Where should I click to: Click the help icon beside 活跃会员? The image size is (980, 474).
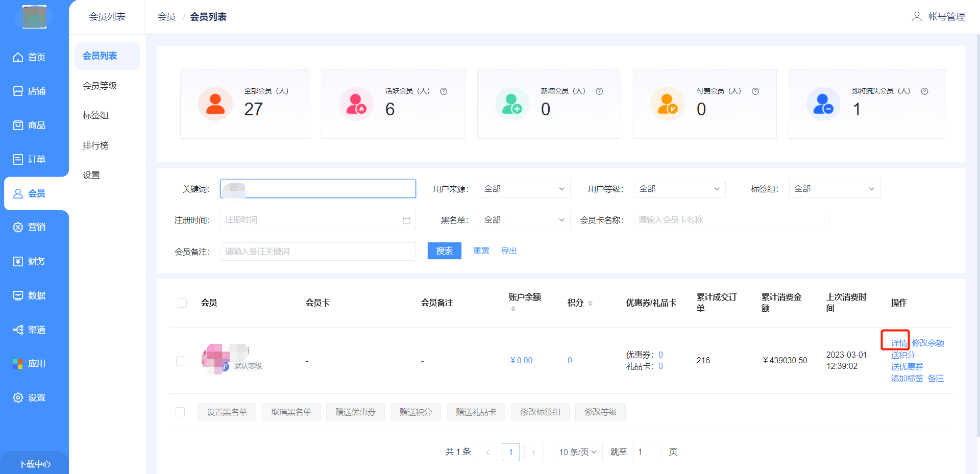pos(444,91)
